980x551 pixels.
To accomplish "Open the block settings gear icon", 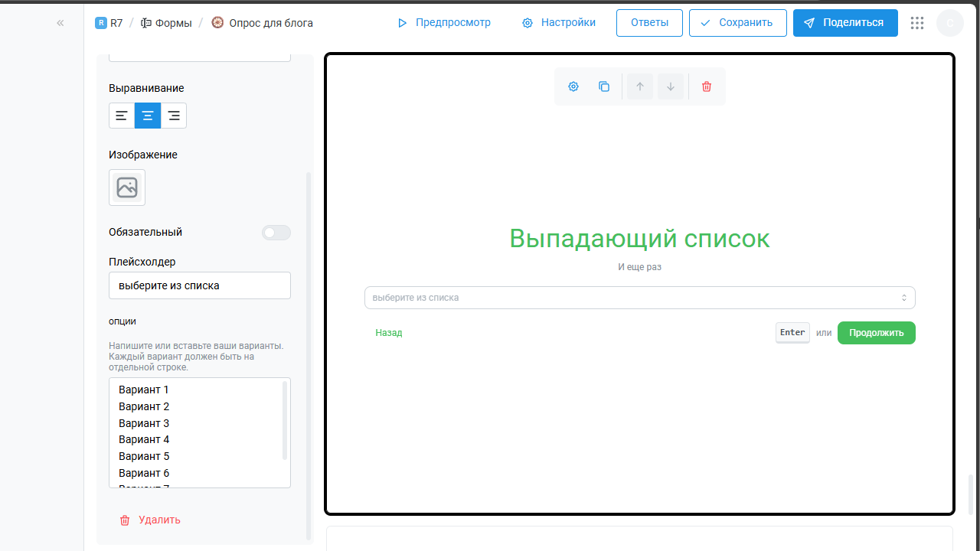I will pos(573,86).
